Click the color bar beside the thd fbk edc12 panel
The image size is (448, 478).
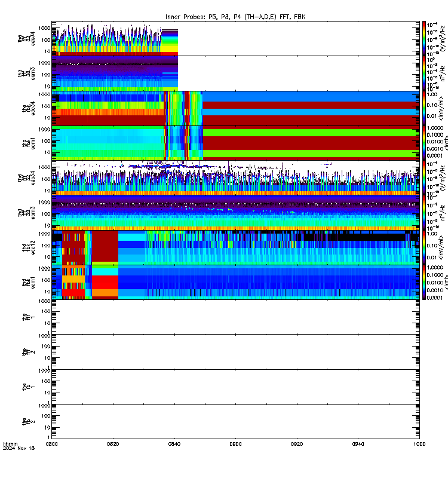(x=424, y=247)
